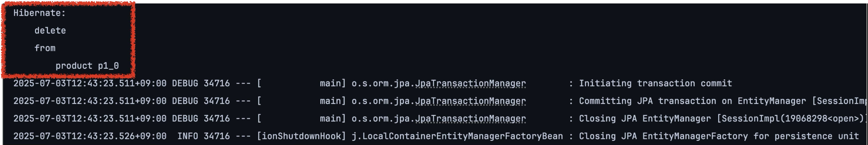Click "Closing JPA EntityManagerFactory for persistence unit" message
The image size is (868, 145).
[x=718, y=136]
